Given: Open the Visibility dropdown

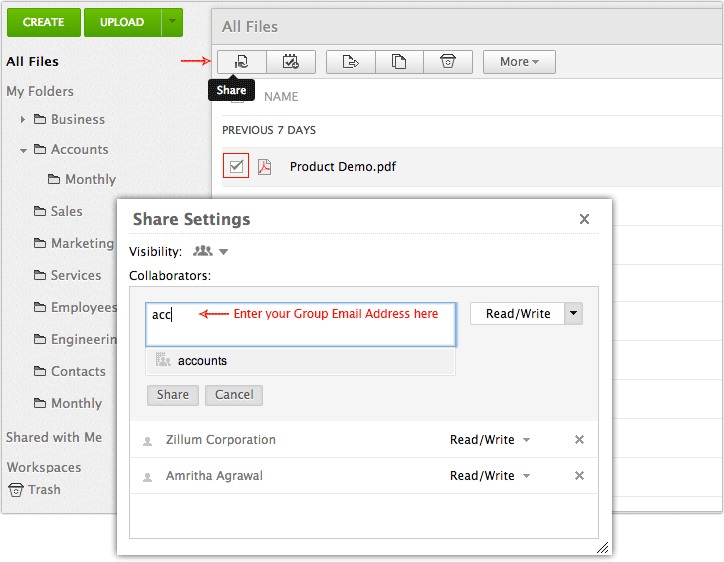Looking at the screenshot, I should click(211, 252).
